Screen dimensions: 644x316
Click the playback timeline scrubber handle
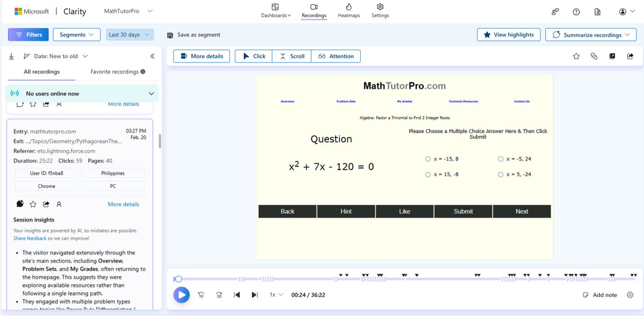coord(179,279)
